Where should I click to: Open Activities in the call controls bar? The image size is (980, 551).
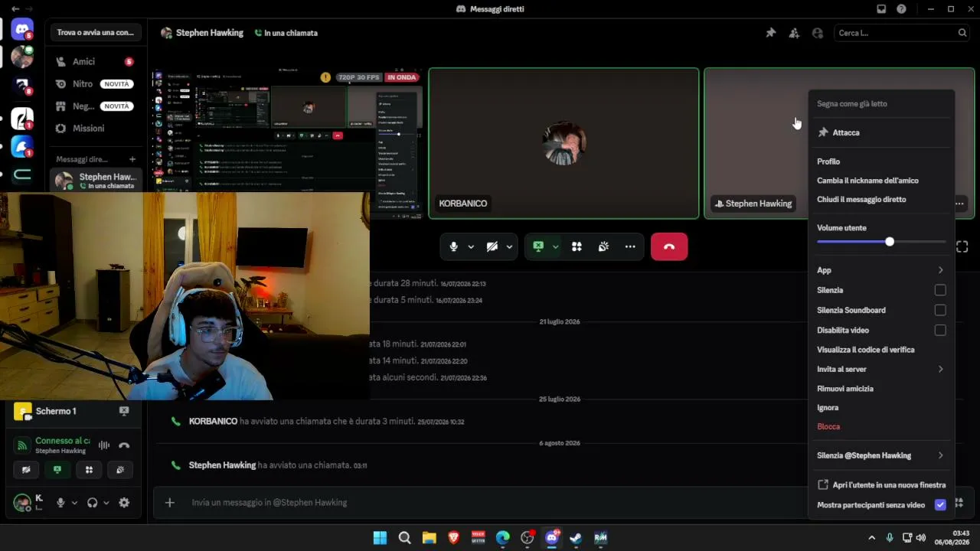577,246
